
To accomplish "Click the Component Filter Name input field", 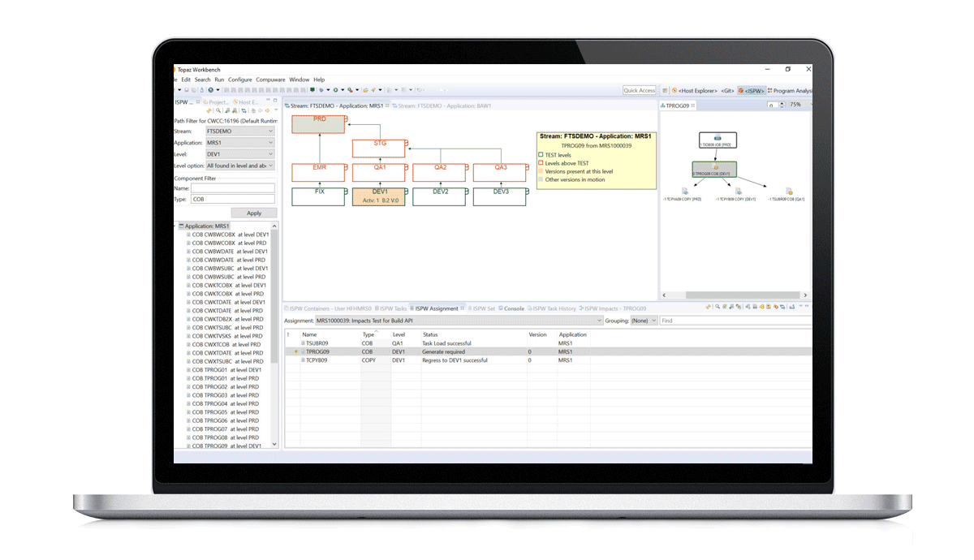I will tap(233, 187).
